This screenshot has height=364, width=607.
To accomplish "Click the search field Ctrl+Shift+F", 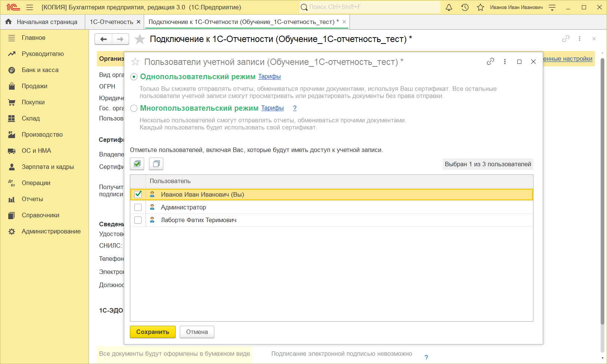I will [370, 7].
